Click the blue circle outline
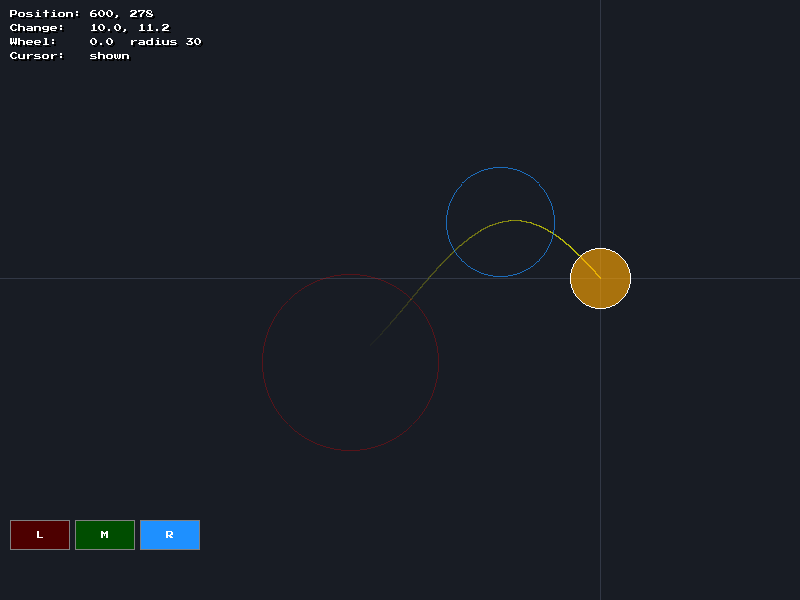Screen dimensions: 800x600 501,222
